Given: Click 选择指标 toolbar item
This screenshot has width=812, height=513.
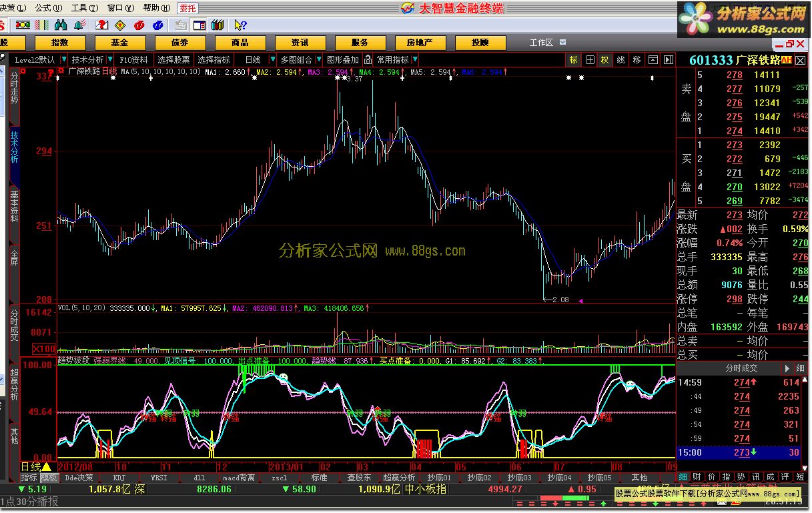Looking at the screenshot, I should (214, 59).
